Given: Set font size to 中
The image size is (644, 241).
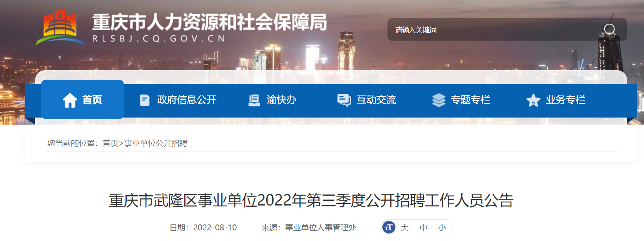Looking at the screenshot, I should tap(423, 228).
